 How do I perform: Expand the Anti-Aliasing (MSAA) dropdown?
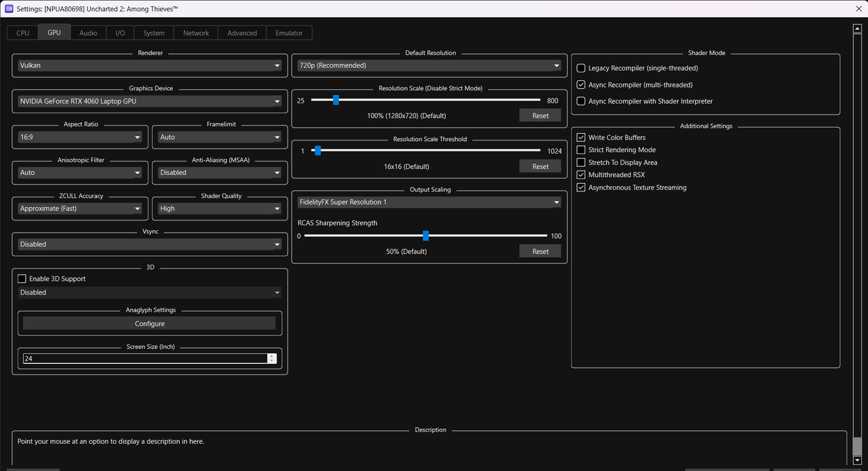220,172
